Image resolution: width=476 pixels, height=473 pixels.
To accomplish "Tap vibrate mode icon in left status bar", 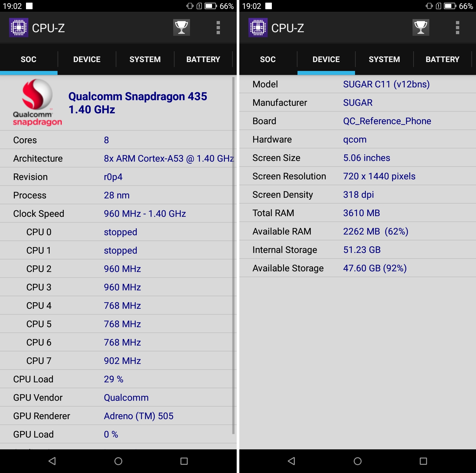I will coord(190,6).
